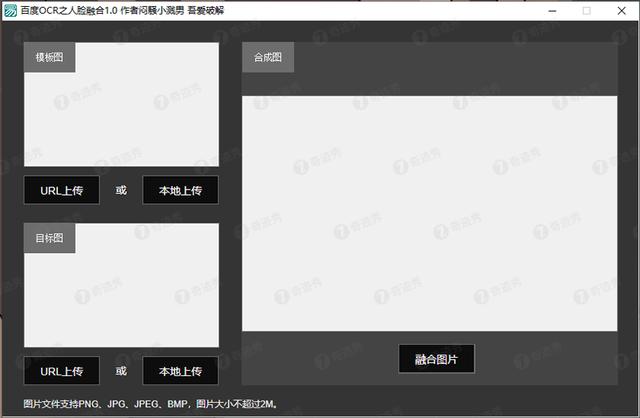
Task: Click the 模板图 label
Action: (49, 57)
